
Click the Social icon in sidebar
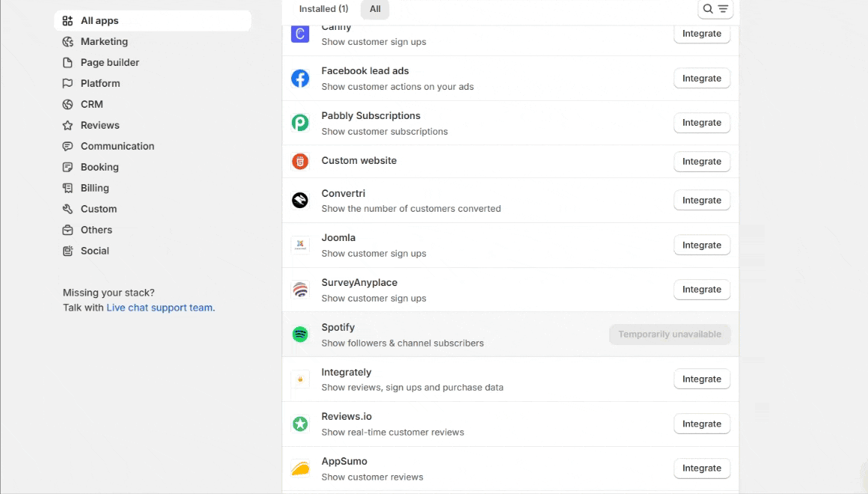pyautogui.click(x=67, y=251)
